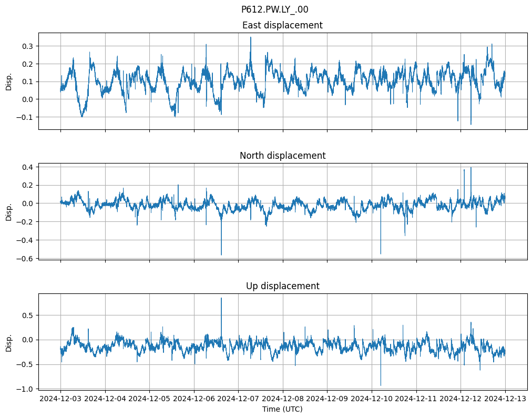This screenshot has height=418, width=532.
Task: Click the Time (UTC) axis label
Action: click(x=282, y=409)
